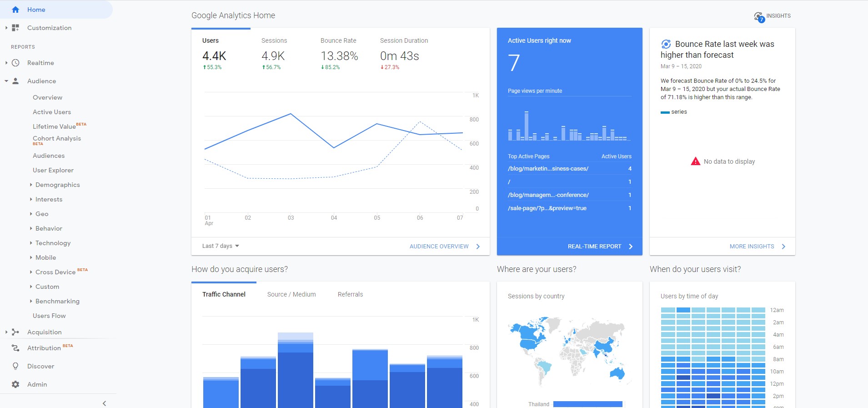Click the Realtime clock icon
This screenshot has height=408, width=868.
pyautogui.click(x=15, y=63)
